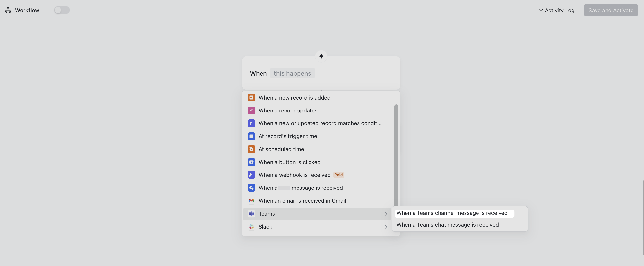Click the record updates pencil icon
The image size is (644, 266).
click(x=251, y=111)
